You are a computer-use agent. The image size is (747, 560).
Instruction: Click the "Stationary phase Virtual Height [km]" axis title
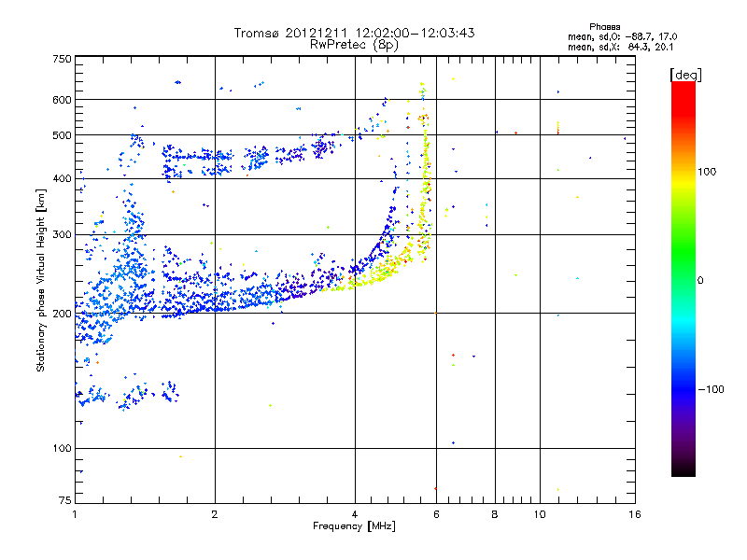(x=41, y=281)
